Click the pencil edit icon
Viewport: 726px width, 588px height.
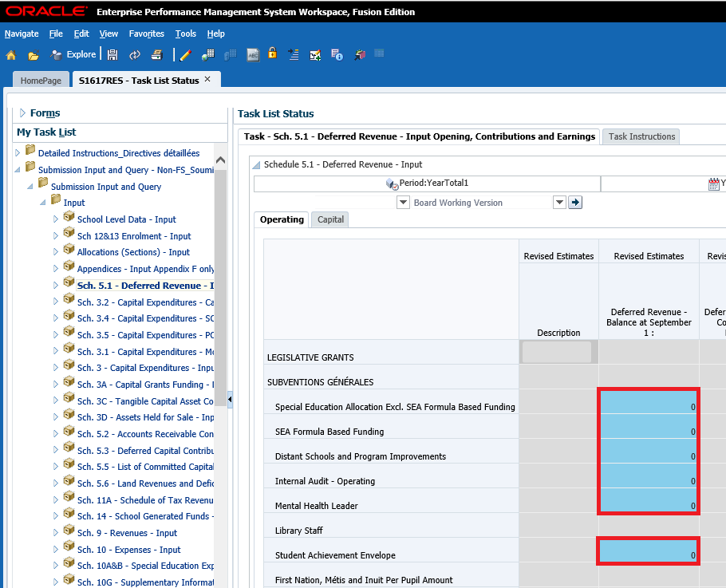pyautogui.click(x=186, y=55)
